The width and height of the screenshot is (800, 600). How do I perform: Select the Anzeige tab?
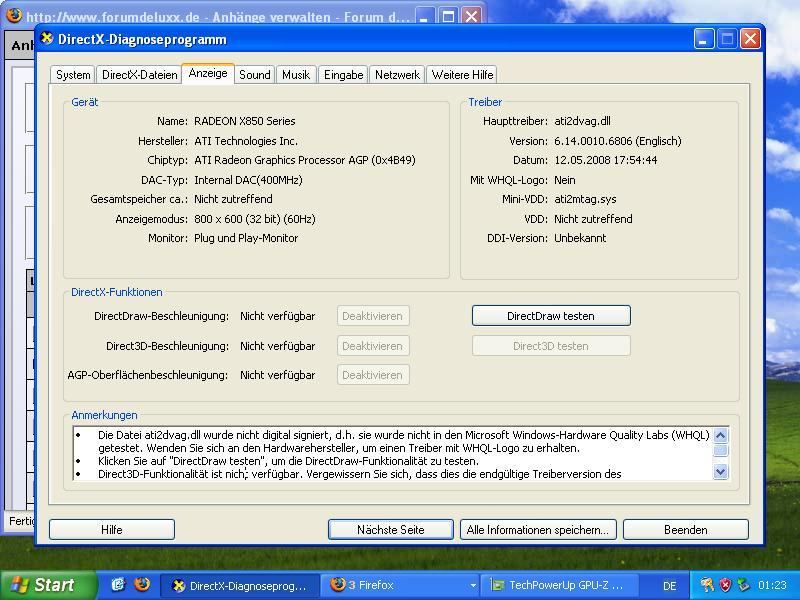click(x=208, y=73)
